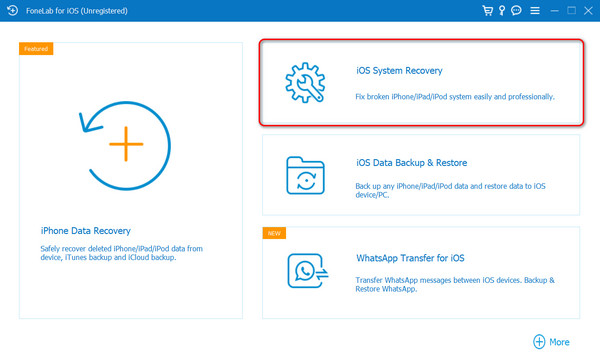Maximize the FoneLab window

pos(571,10)
